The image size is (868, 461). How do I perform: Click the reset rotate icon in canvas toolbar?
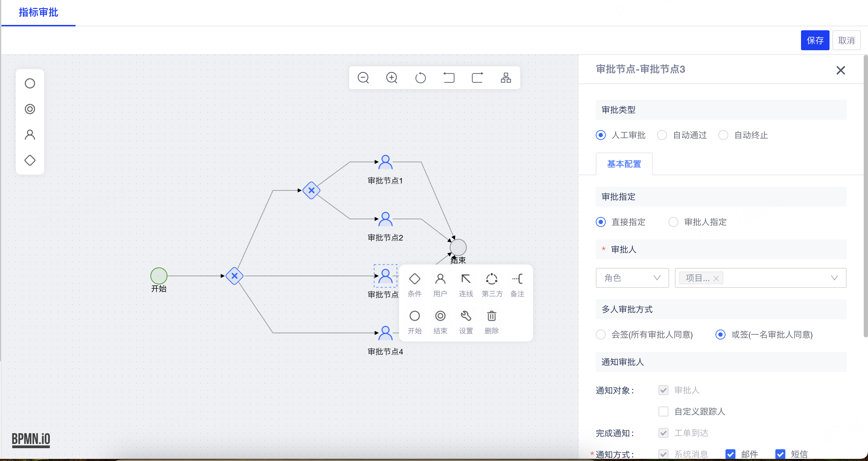pos(420,78)
